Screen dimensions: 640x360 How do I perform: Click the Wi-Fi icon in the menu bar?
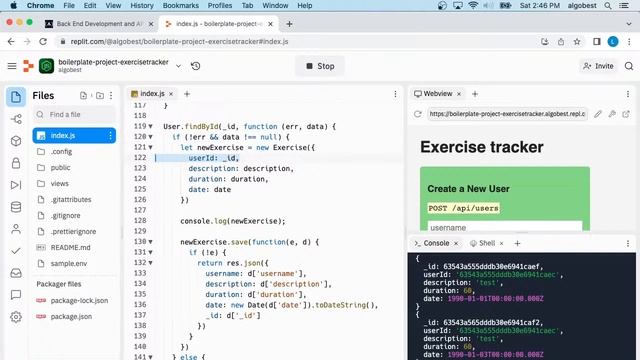(x=473, y=6)
